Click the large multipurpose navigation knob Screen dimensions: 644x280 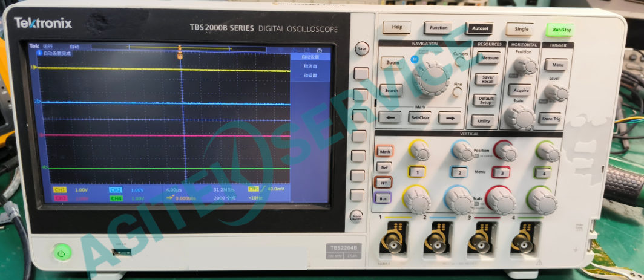click(431, 77)
